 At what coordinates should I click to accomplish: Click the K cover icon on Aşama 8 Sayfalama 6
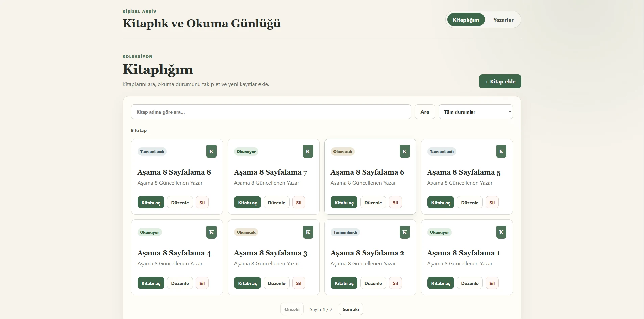405,152
